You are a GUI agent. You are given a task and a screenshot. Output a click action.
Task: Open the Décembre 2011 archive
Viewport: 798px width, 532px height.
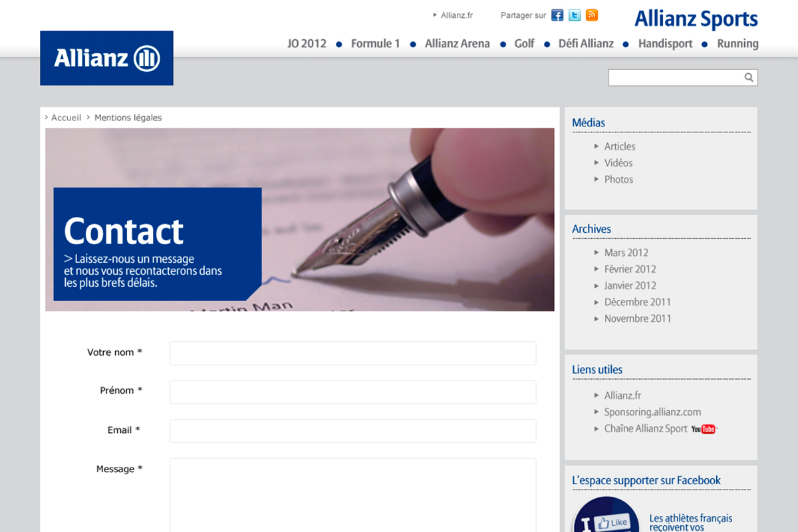(637, 302)
